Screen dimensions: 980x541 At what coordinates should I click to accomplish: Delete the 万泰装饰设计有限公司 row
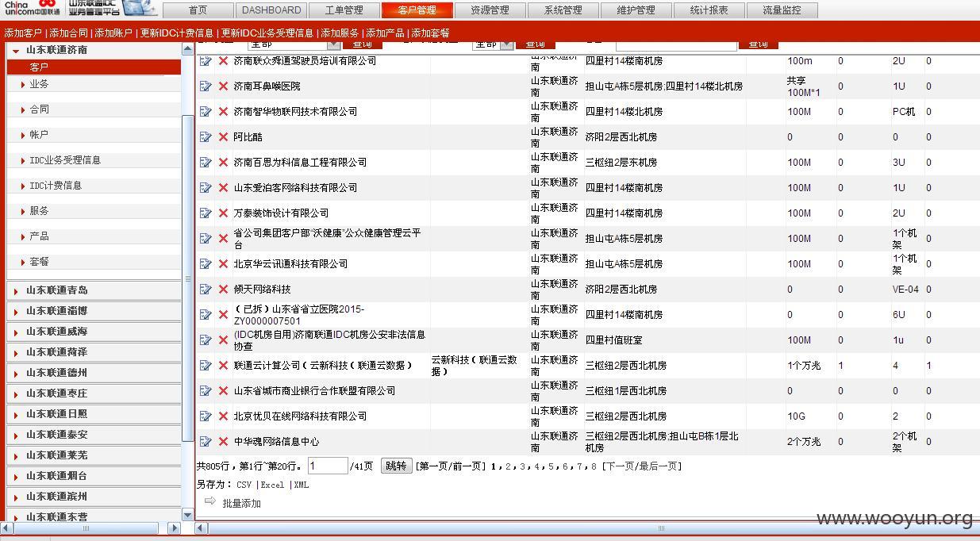[x=223, y=213]
